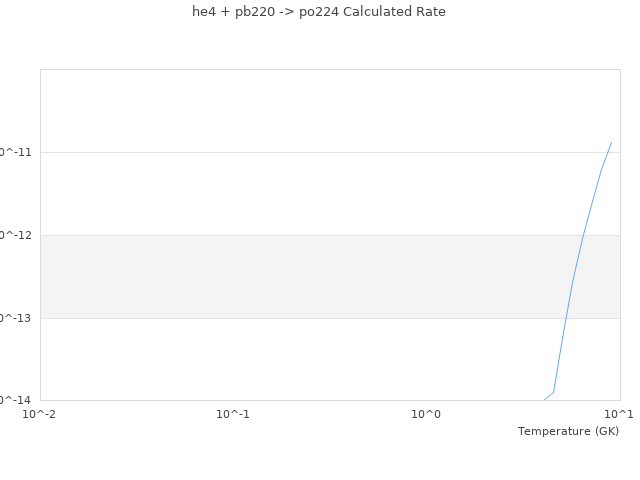Select the ^-12 y-axis tick label
Viewport: 640px width, 480px height.
point(16,235)
